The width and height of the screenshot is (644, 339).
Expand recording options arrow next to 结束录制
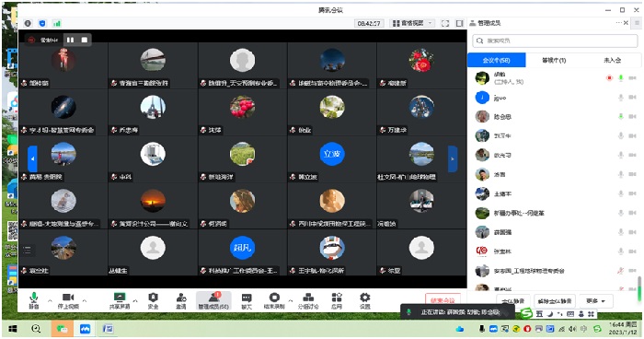tap(290, 300)
